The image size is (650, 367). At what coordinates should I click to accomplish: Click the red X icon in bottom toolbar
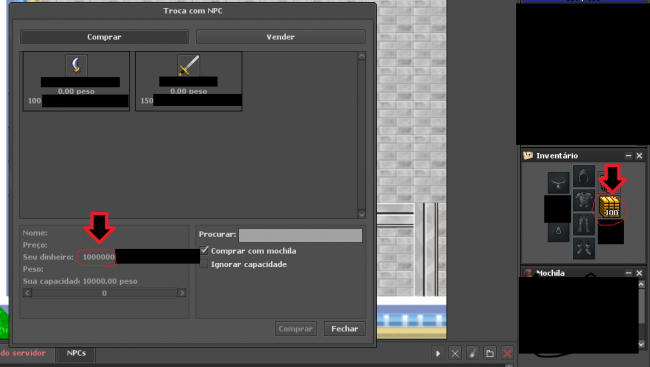(x=507, y=353)
